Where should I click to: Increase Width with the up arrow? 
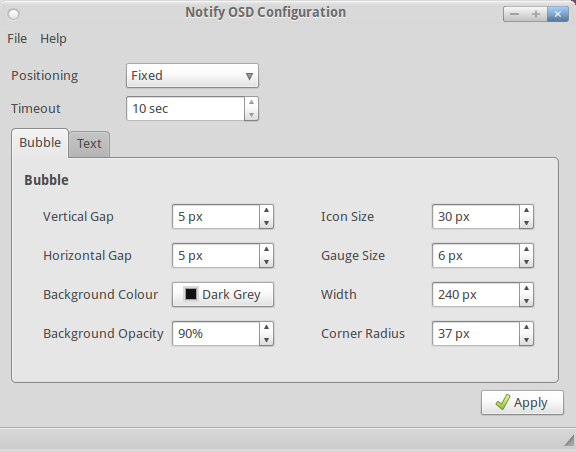point(526,288)
